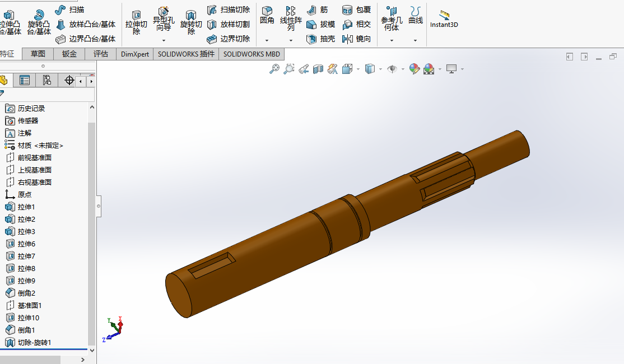Toggle Instant3D mode
Screen dimensions: 624x364
point(444,18)
